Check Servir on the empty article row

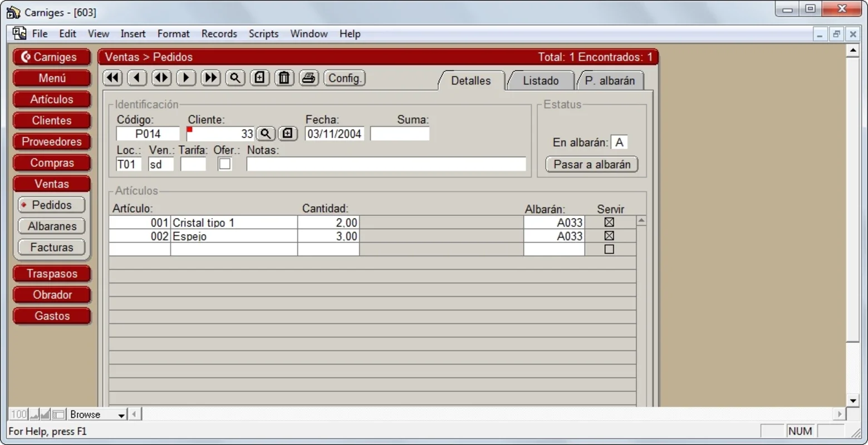tap(609, 249)
